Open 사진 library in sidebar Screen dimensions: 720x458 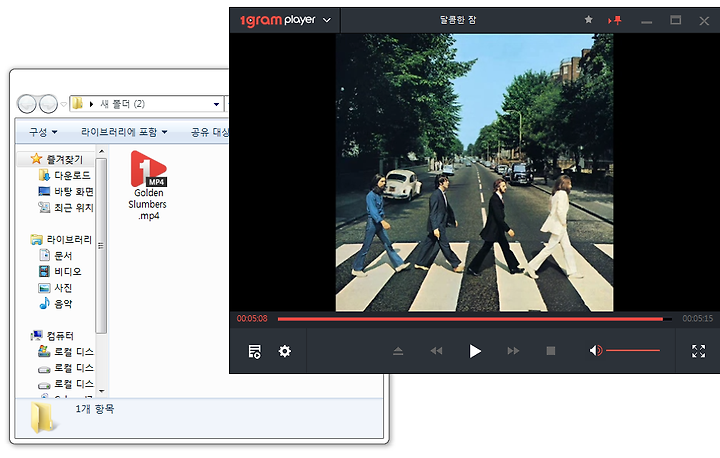pyautogui.click(x=56, y=288)
